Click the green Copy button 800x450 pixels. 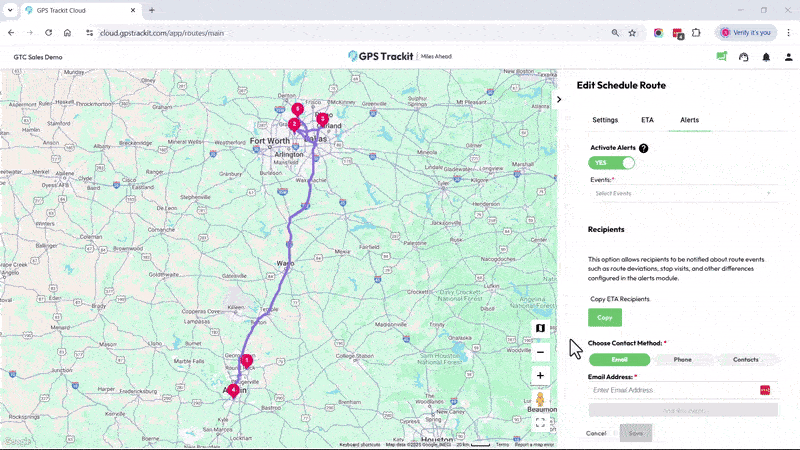click(x=605, y=317)
